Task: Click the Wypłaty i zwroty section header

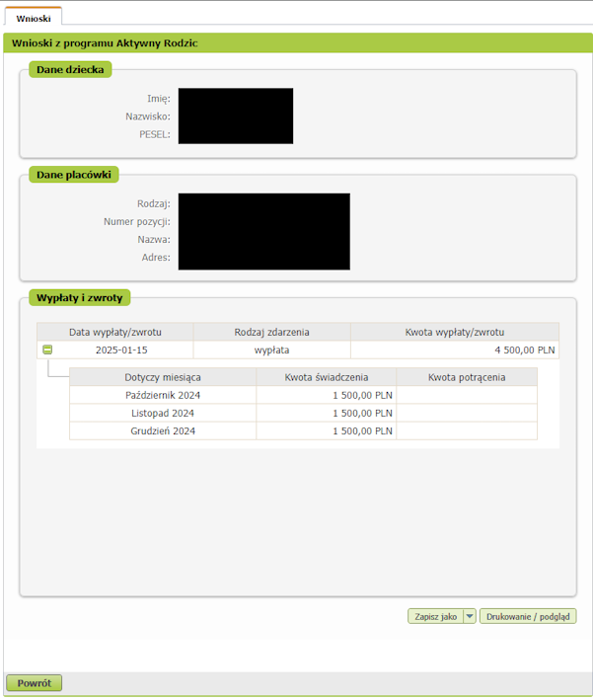Action: [79, 298]
